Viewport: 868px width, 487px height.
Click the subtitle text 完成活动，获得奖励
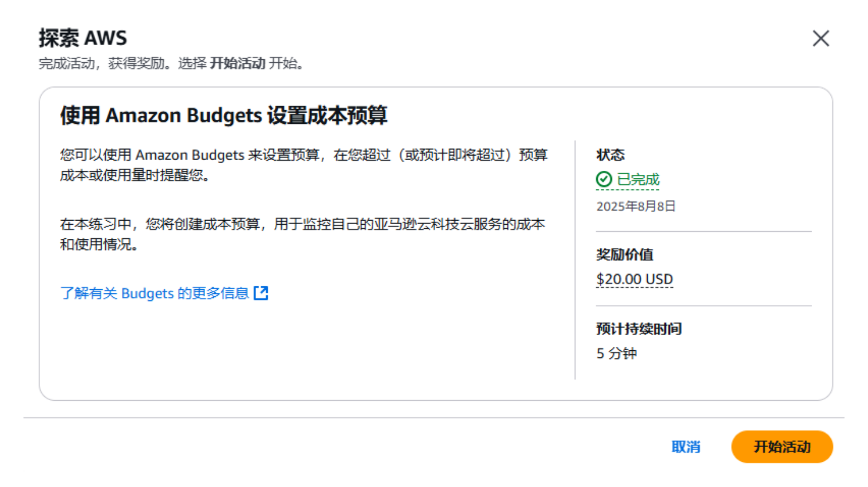[x=101, y=63]
